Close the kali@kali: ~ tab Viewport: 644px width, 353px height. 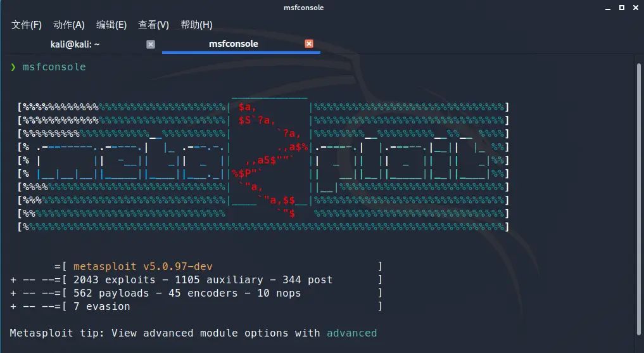tap(151, 44)
